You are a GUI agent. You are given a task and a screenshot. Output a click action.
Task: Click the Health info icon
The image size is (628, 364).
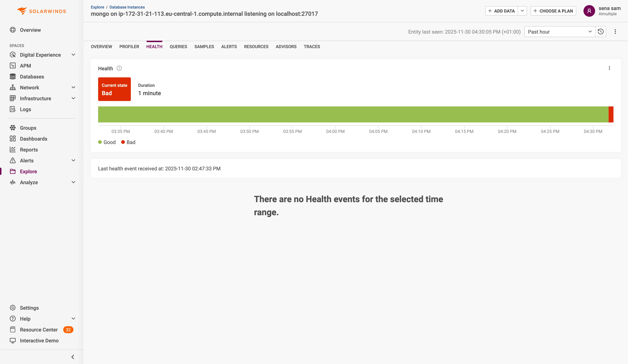click(119, 68)
